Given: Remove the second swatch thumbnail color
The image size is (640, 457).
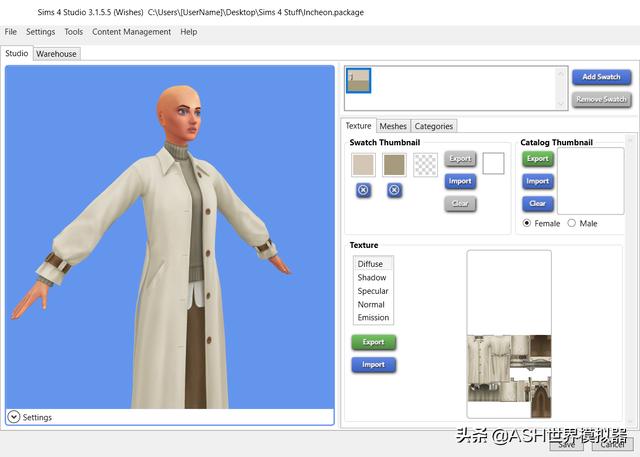Looking at the screenshot, I should (x=394, y=190).
